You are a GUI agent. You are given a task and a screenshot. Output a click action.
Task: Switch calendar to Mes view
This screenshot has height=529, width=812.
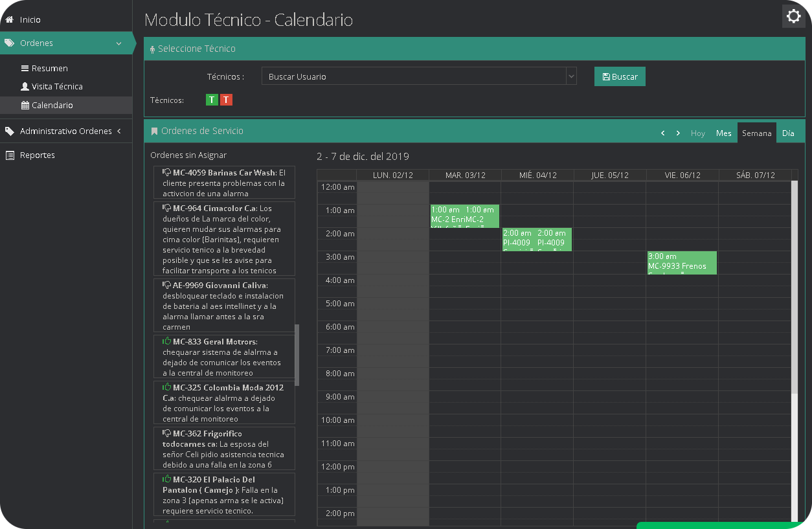(x=723, y=133)
